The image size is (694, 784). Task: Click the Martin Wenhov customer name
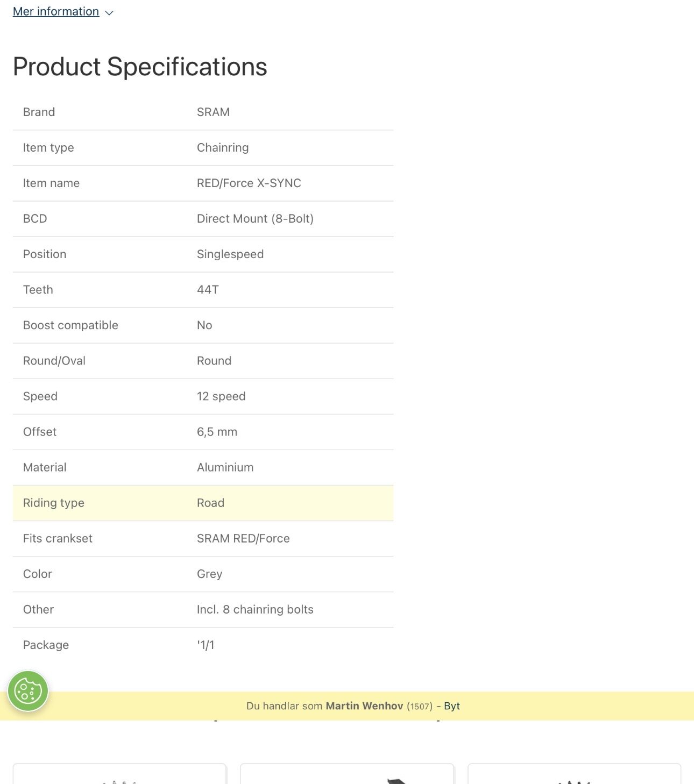pyautogui.click(x=364, y=705)
